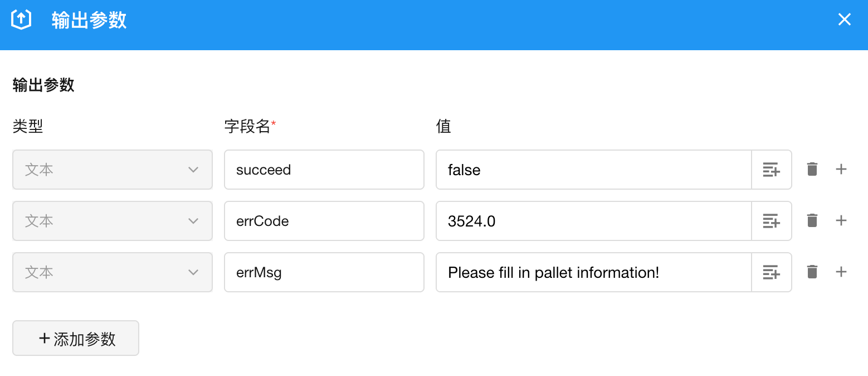Delete the succeed parameter row
Screen dimensions: 868x376
point(812,170)
